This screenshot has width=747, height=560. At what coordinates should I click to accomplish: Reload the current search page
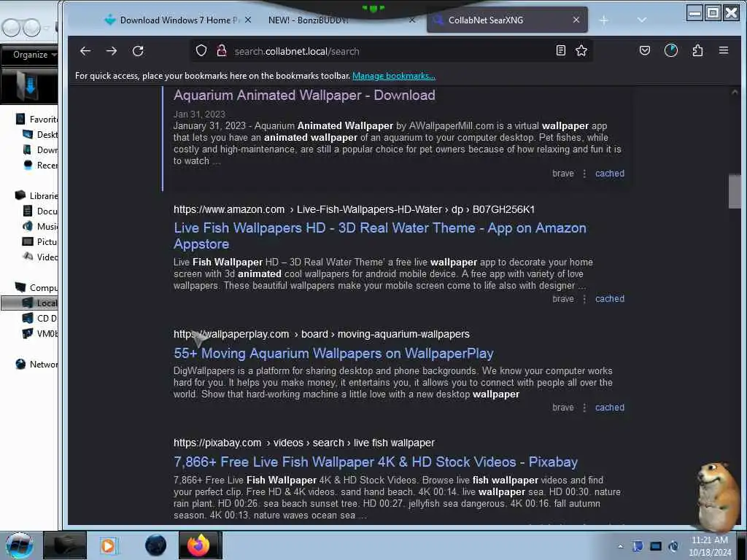coord(138,51)
